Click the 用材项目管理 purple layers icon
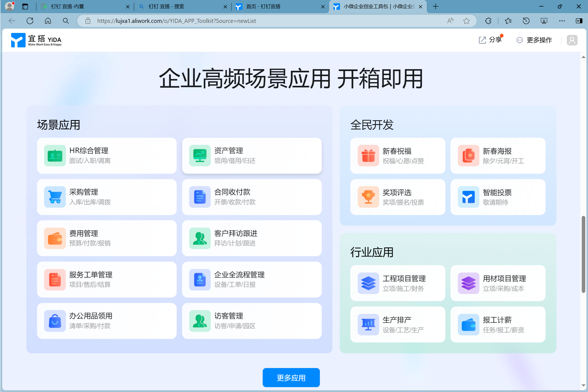588x392 pixels. click(468, 283)
